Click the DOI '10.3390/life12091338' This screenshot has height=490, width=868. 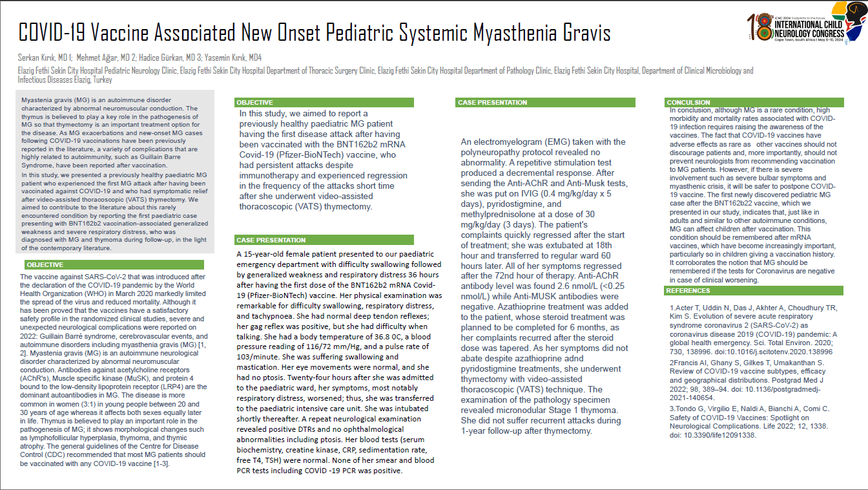tap(719, 435)
